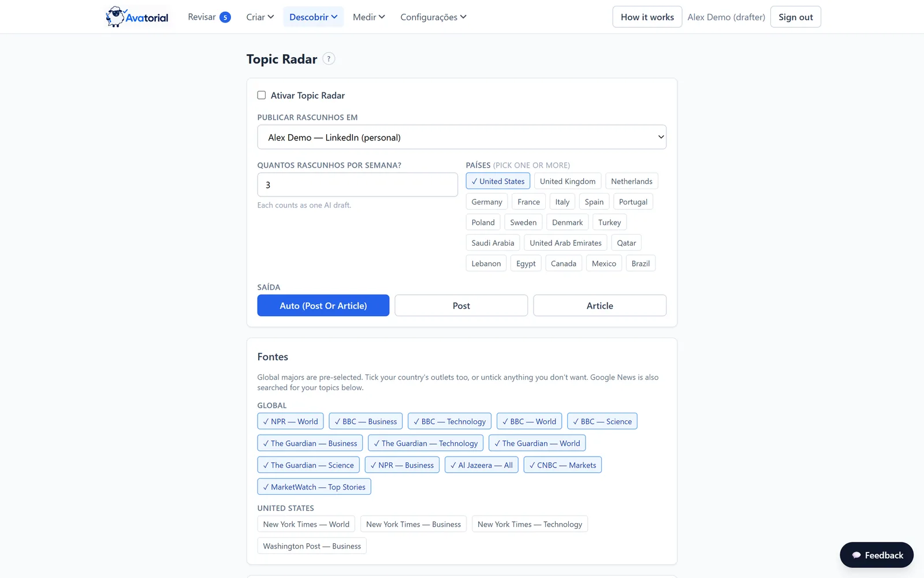
Task: Select Post output option
Action: (461, 306)
